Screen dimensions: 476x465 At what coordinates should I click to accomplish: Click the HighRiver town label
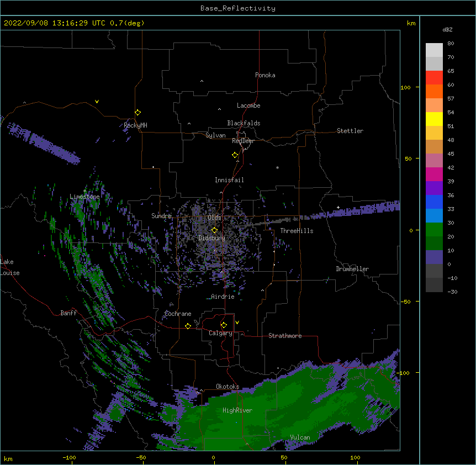pyautogui.click(x=237, y=410)
